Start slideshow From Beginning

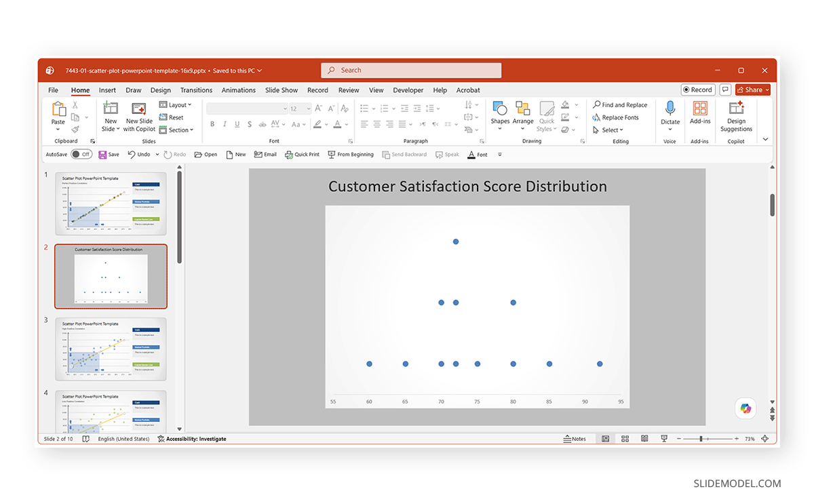351,155
